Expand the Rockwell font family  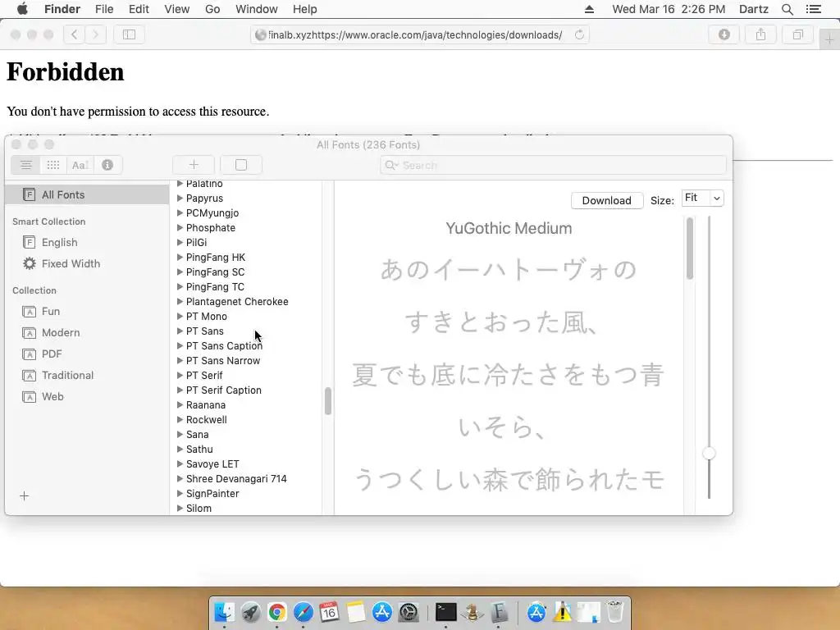click(180, 419)
